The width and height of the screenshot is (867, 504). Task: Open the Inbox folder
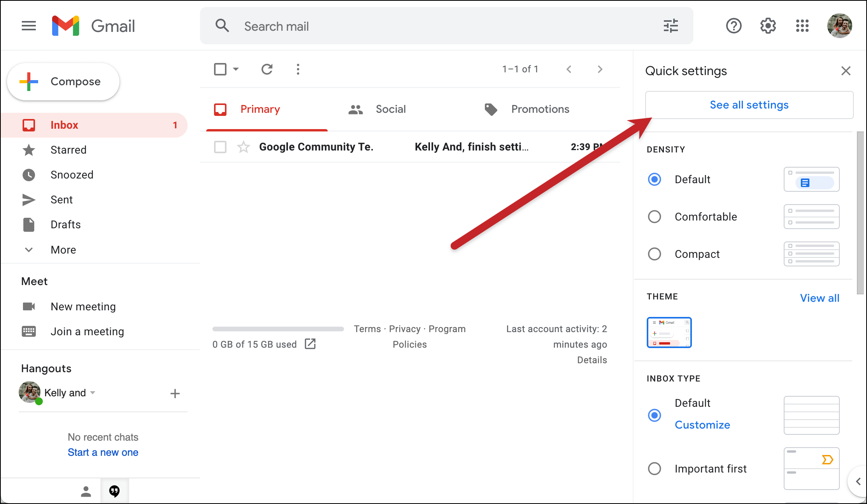tap(93, 125)
